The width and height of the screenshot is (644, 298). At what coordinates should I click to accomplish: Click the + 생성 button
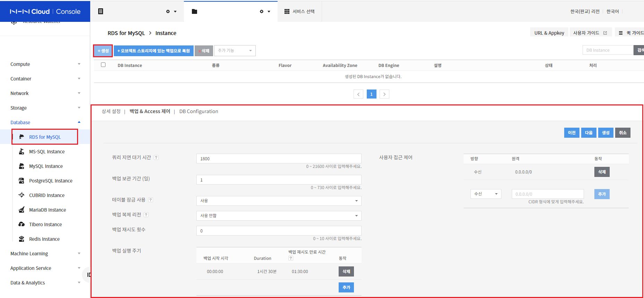[103, 51]
